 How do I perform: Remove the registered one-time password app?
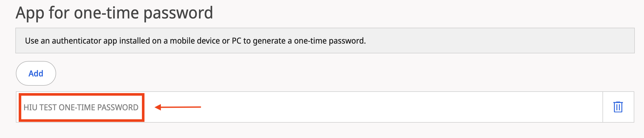point(618,107)
